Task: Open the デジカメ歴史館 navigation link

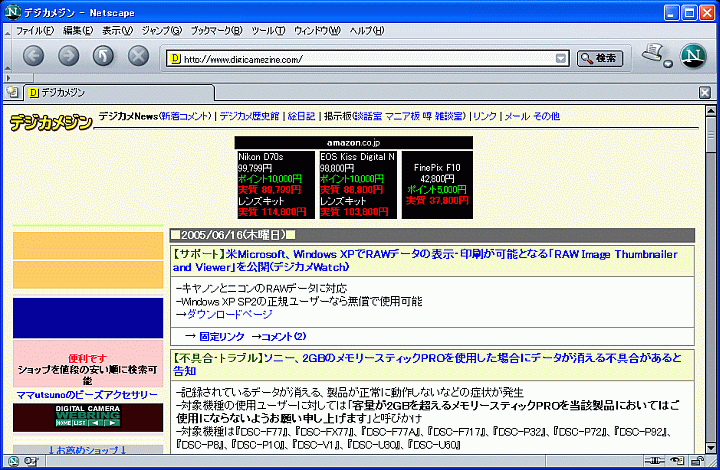Action: point(250,116)
